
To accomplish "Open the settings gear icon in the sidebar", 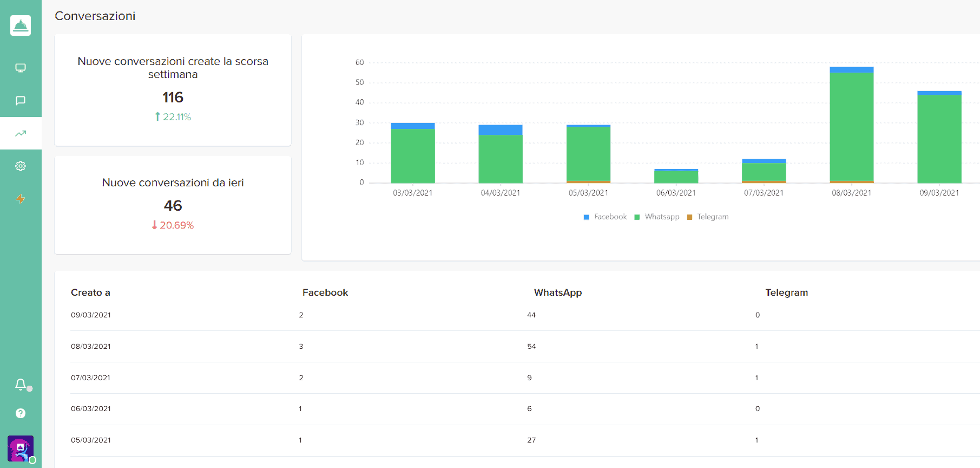I will tap(21, 166).
